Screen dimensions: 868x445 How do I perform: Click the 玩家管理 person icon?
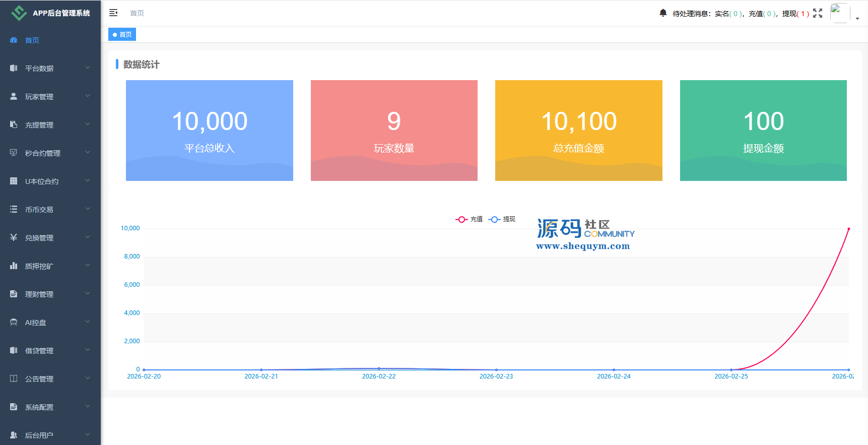(x=14, y=96)
